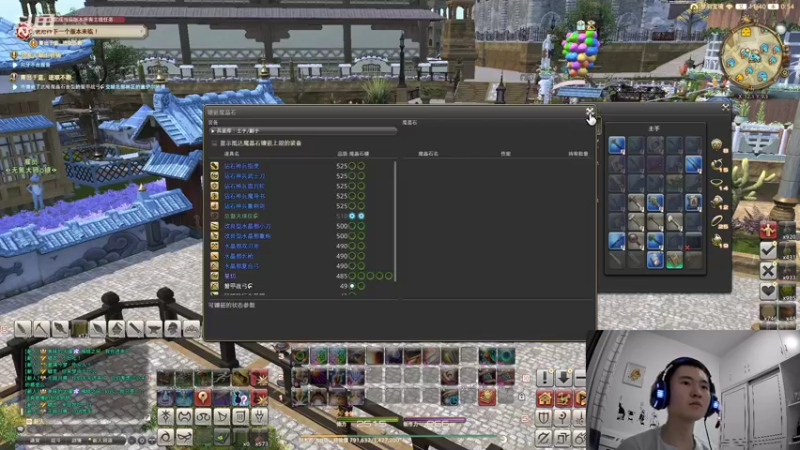
Task: Click the checkmark emote button
Action: point(768,251)
